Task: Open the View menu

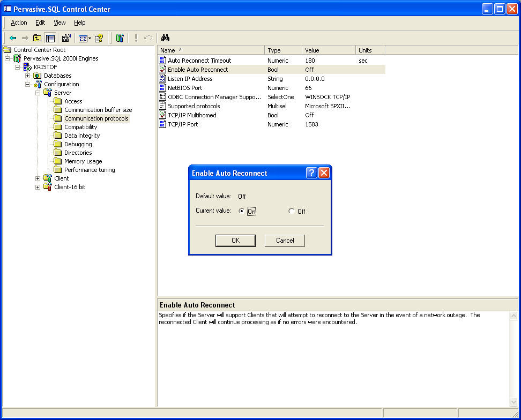Action: coord(60,22)
